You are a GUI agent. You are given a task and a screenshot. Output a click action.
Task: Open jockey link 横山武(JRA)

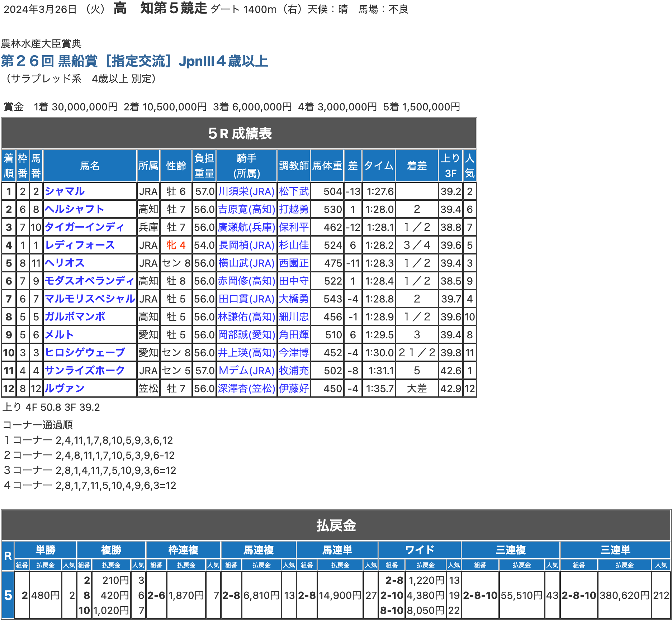(246, 263)
